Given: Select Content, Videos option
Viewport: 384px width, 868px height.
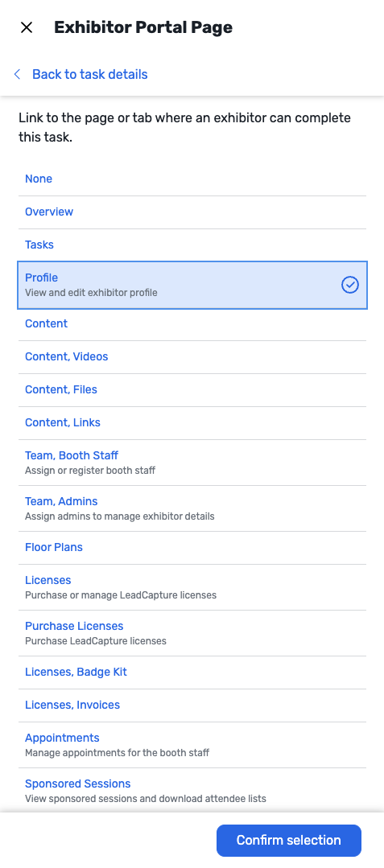Looking at the screenshot, I should (192, 357).
